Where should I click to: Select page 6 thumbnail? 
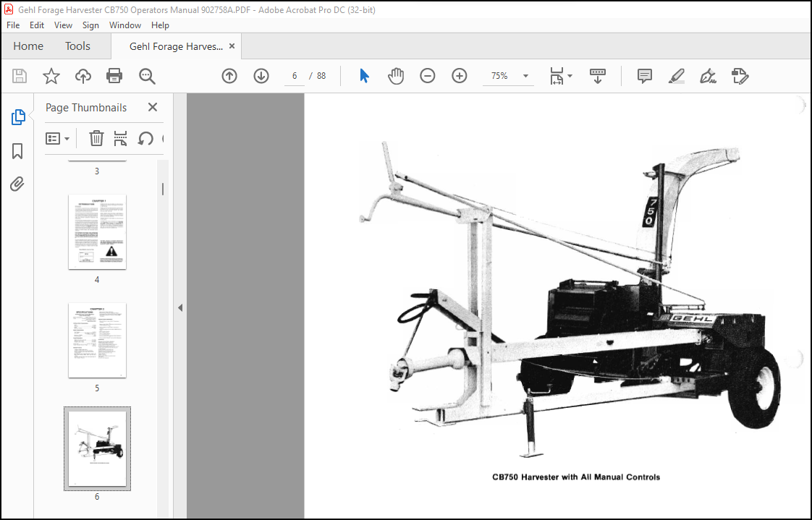pyautogui.click(x=98, y=448)
